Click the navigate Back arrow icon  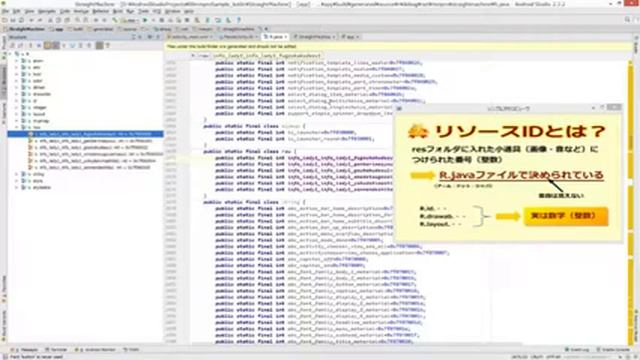pos(96,20)
